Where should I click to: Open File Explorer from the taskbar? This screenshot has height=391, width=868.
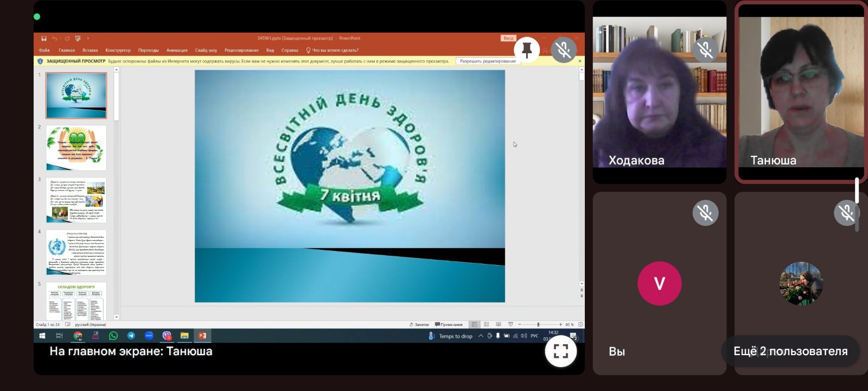pyautogui.click(x=184, y=336)
